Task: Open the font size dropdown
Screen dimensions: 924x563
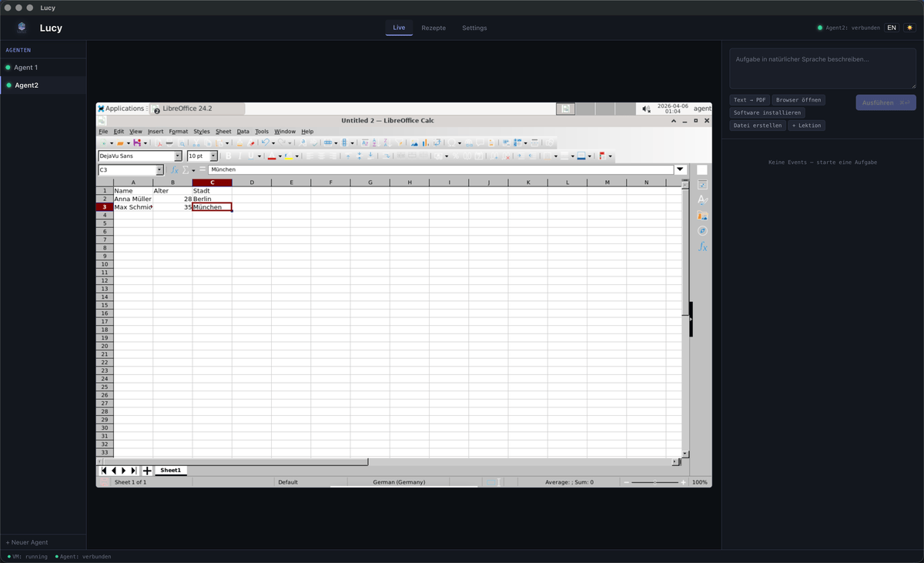Action: pos(213,156)
